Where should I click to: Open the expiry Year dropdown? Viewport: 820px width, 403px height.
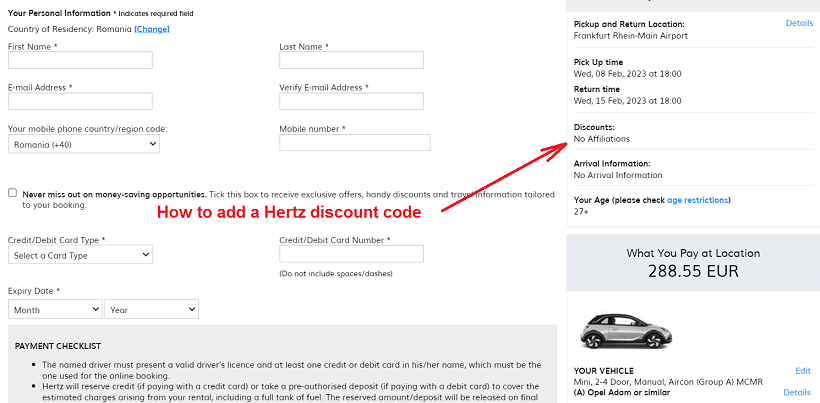pos(152,309)
